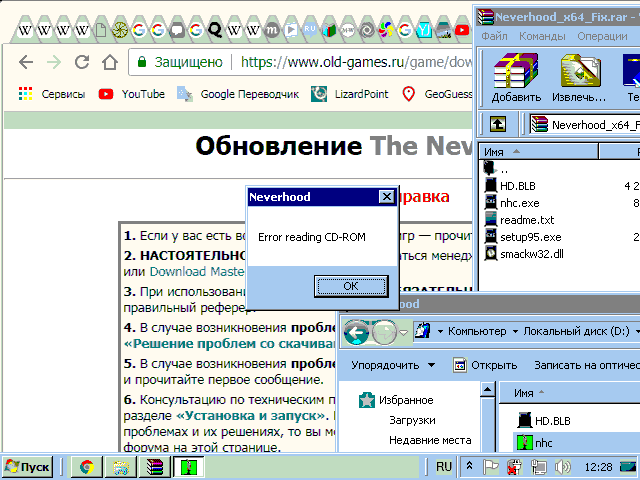Click the green lock secure-site icon

coord(142,62)
